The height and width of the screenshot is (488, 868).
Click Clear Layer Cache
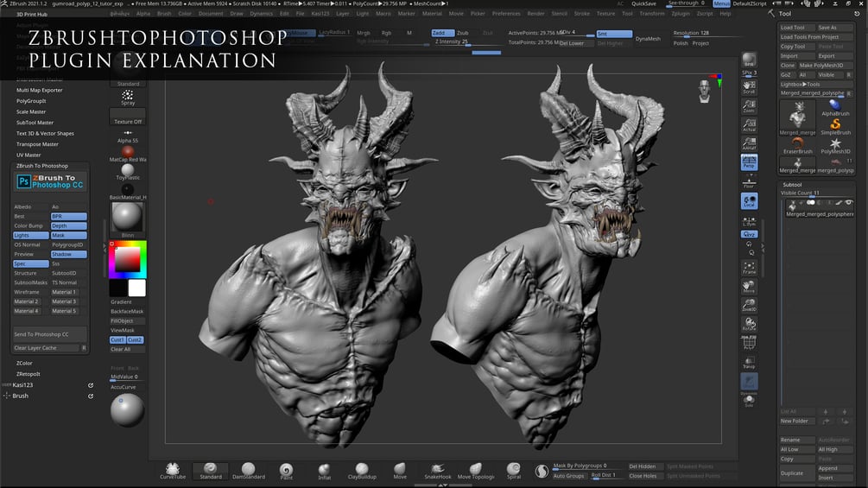[x=47, y=348]
